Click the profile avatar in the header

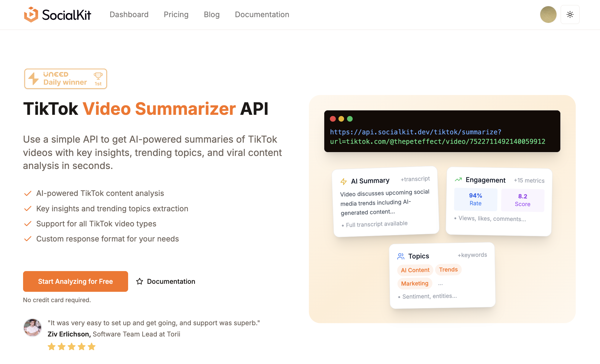pyautogui.click(x=548, y=14)
